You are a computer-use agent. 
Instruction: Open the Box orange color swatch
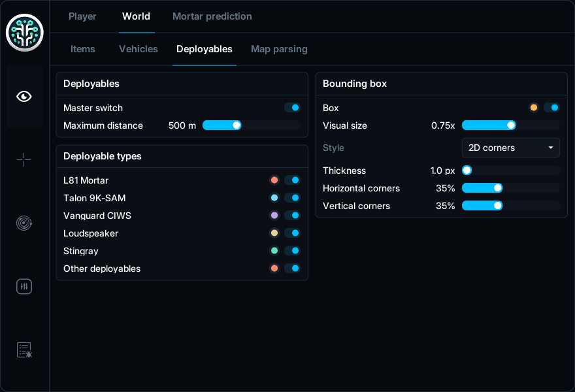[x=534, y=107]
